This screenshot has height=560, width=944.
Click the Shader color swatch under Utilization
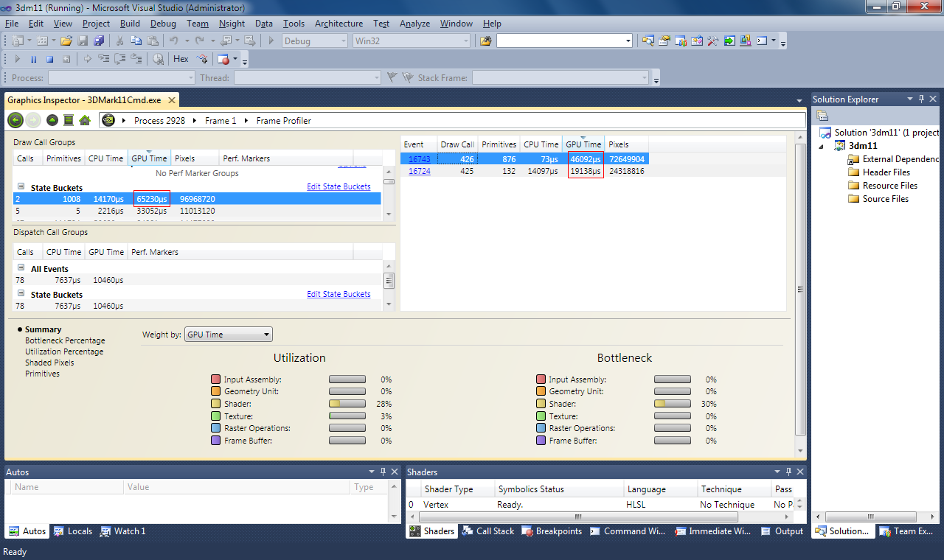pyautogui.click(x=215, y=404)
